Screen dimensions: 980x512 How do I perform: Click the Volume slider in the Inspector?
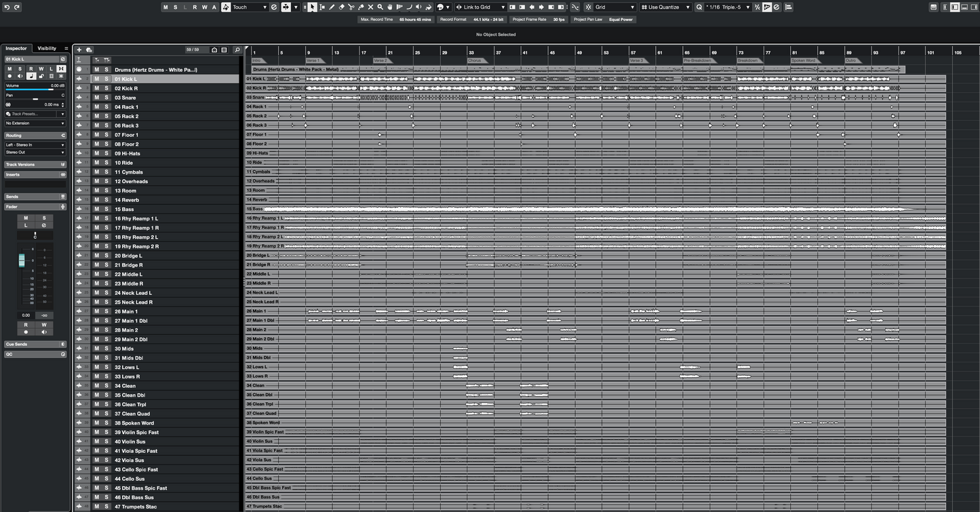click(x=34, y=90)
